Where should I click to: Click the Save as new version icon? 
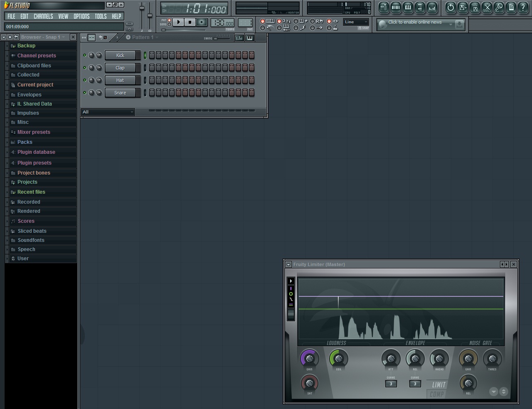(x=463, y=7)
